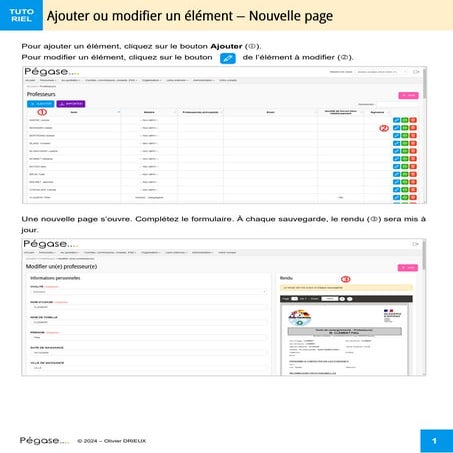453x453 pixels.
Task: Open the Civilité dropdown in the professor form
Action: click(x=149, y=292)
